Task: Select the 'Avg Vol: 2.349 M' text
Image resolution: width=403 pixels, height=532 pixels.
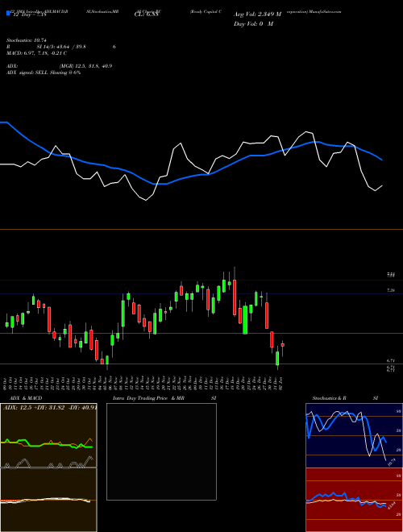Action: pos(257,15)
